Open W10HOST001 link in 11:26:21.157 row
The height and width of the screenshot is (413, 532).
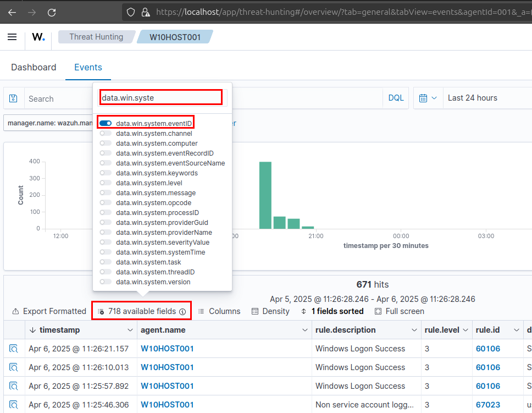click(x=167, y=349)
